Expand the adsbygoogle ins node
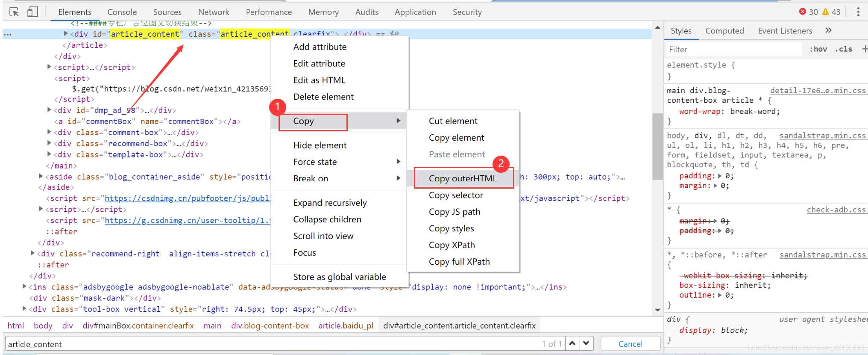Viewport: 868px width, 355px height. [24, 287]
